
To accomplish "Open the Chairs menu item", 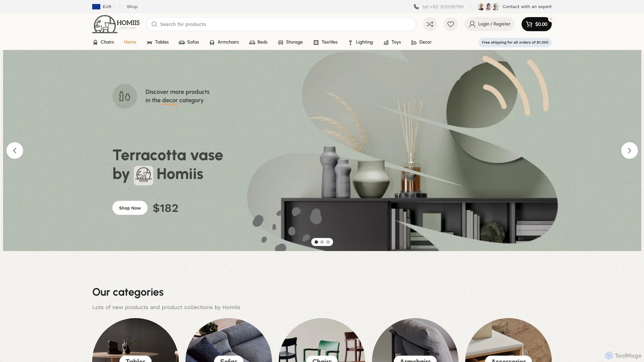I will tap(104, 42).
